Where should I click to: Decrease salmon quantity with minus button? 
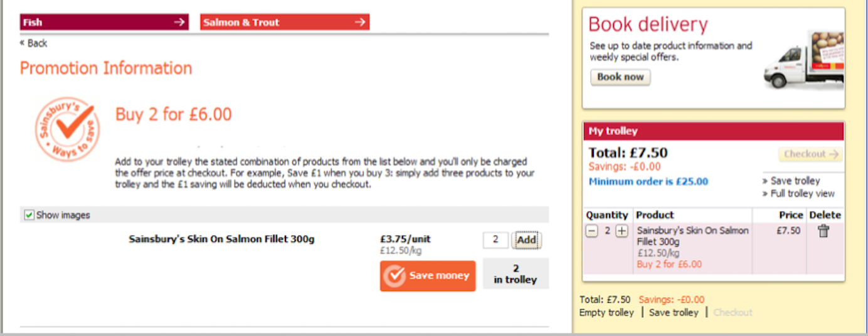click(x=591, y=231)
